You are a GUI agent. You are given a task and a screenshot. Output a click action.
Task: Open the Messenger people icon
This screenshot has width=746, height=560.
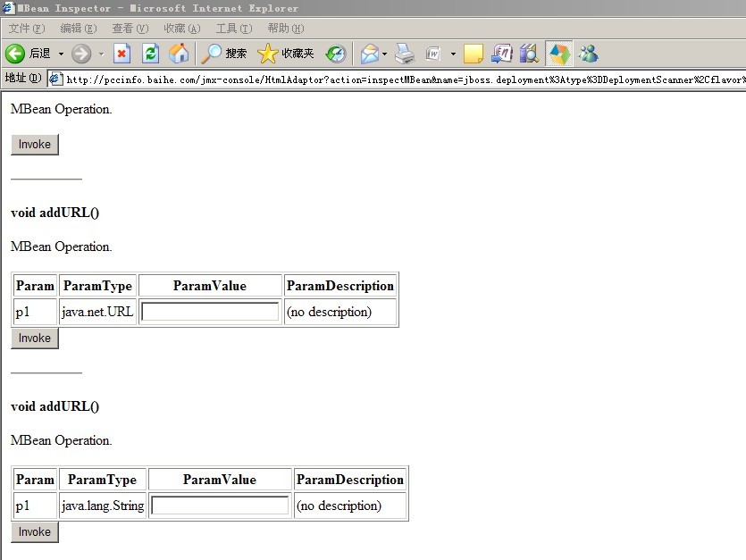[x=589, y=54]
